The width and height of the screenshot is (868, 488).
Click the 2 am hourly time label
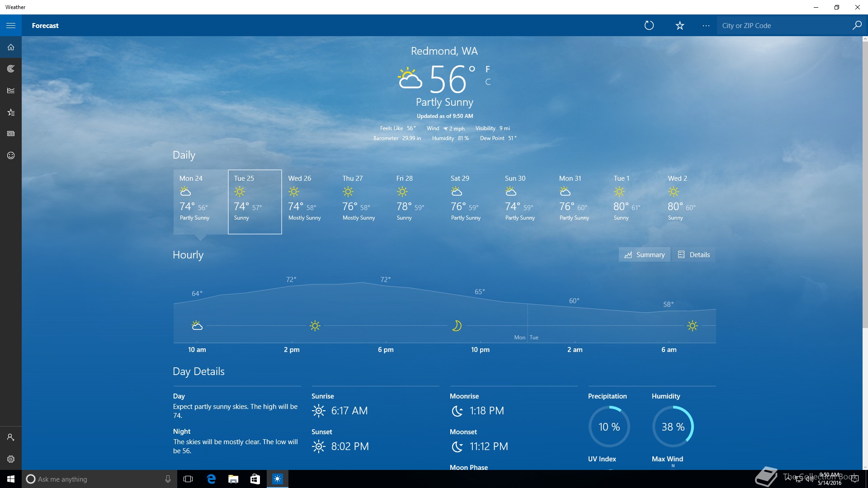(575, 349)
